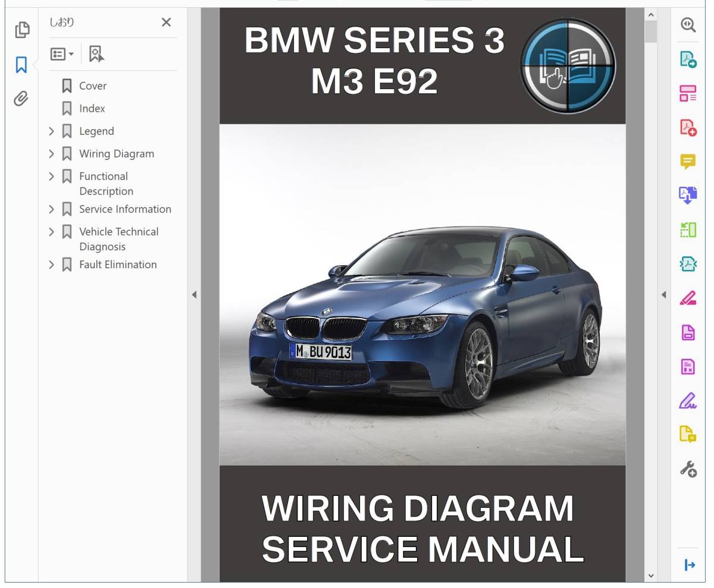The height and width of the screenshot is (588, 714).
Task: Expand the Functional Description bookmark
Action: coord(51,176)
